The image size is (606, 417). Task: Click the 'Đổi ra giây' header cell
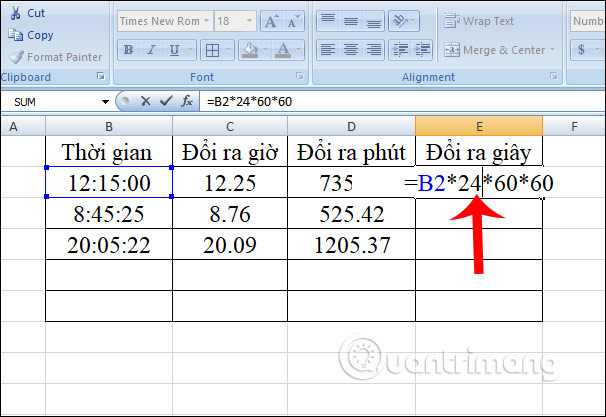479,151
